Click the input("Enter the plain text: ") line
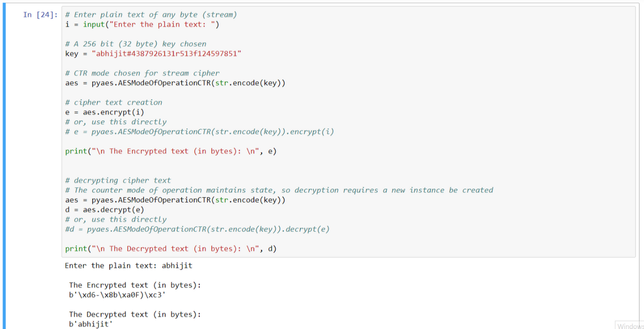 coord(142,25)
